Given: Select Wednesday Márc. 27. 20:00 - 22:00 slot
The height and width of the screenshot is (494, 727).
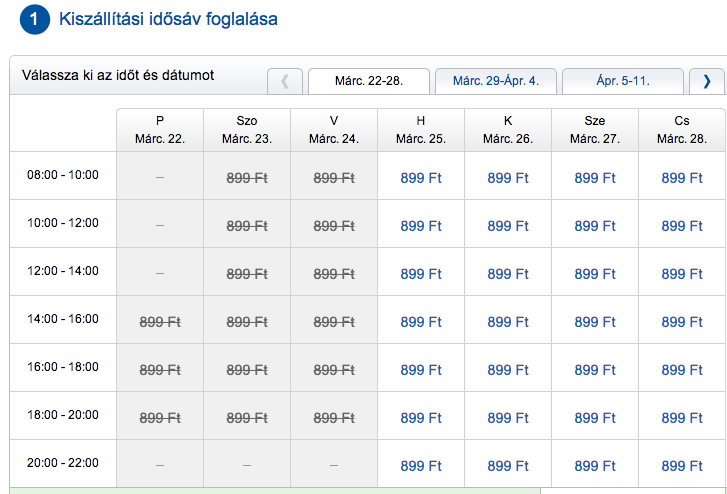Looking at the screenshot, I should tap(595, 466).
